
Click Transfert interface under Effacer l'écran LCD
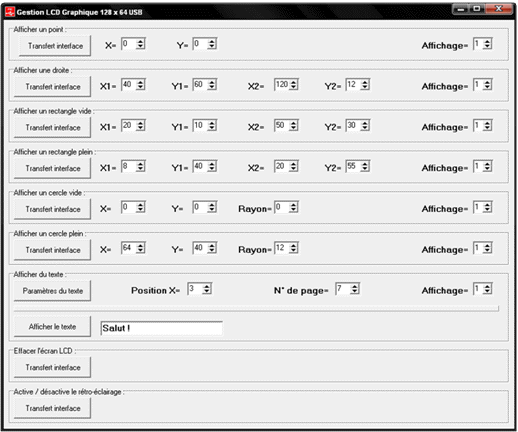coord(52,367)
